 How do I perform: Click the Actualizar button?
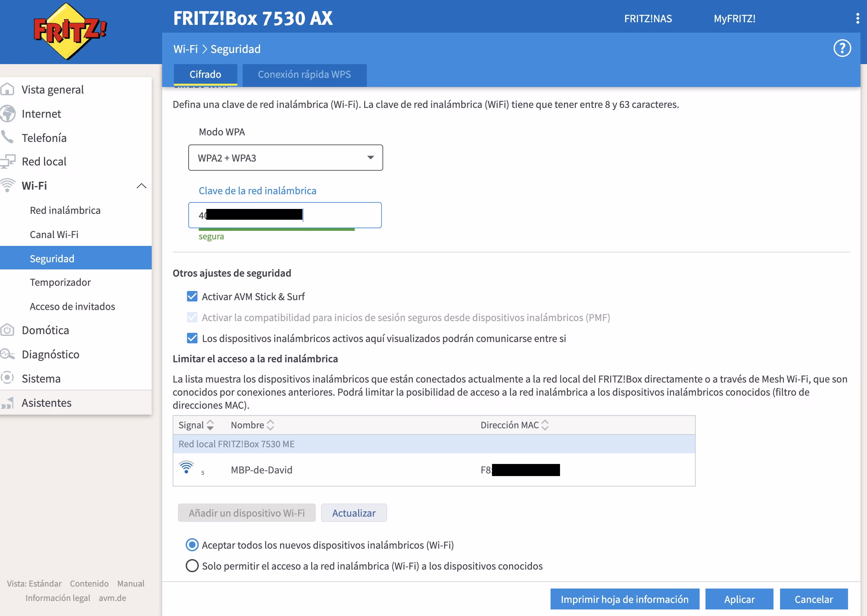coord(354,513)
